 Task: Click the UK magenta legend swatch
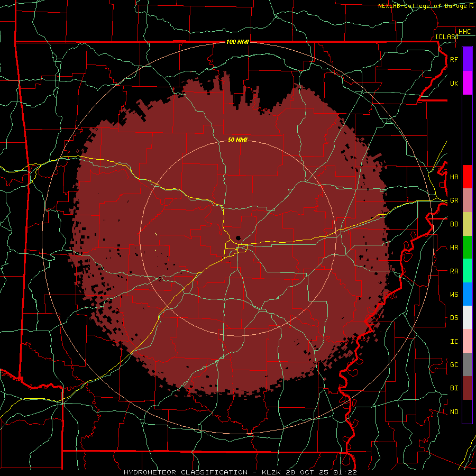pos(467,83)
